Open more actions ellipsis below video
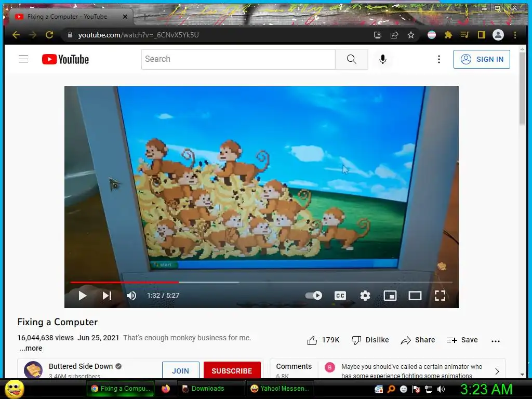This screenshot has height=399, width=532. pos(495,341)
